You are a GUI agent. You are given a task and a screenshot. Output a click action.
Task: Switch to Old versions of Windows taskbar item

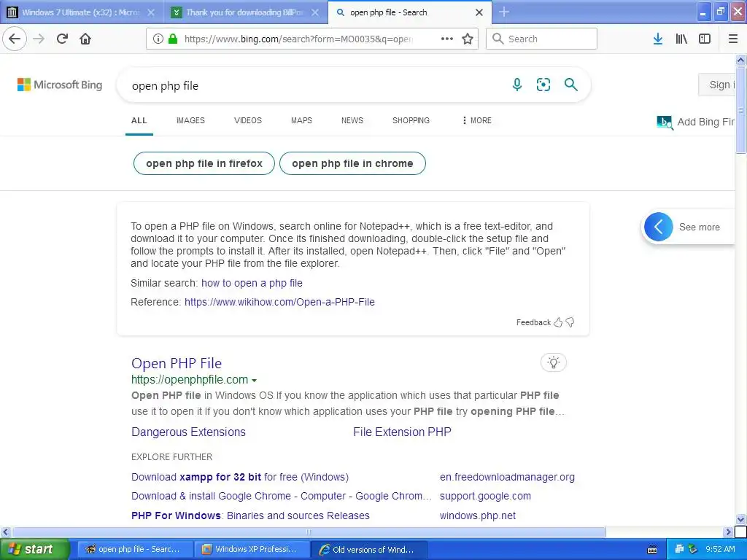[369, 549]
